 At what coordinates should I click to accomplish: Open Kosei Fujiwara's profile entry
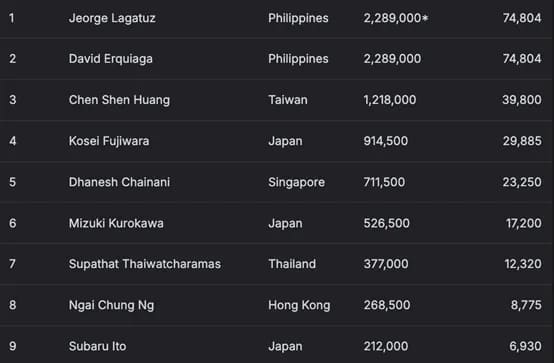tap(109, 141)
